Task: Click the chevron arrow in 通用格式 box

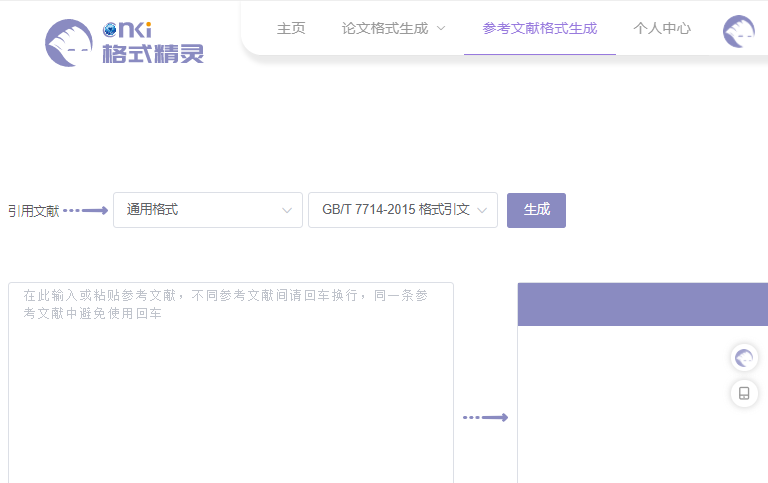Action: tap(287, 211)
